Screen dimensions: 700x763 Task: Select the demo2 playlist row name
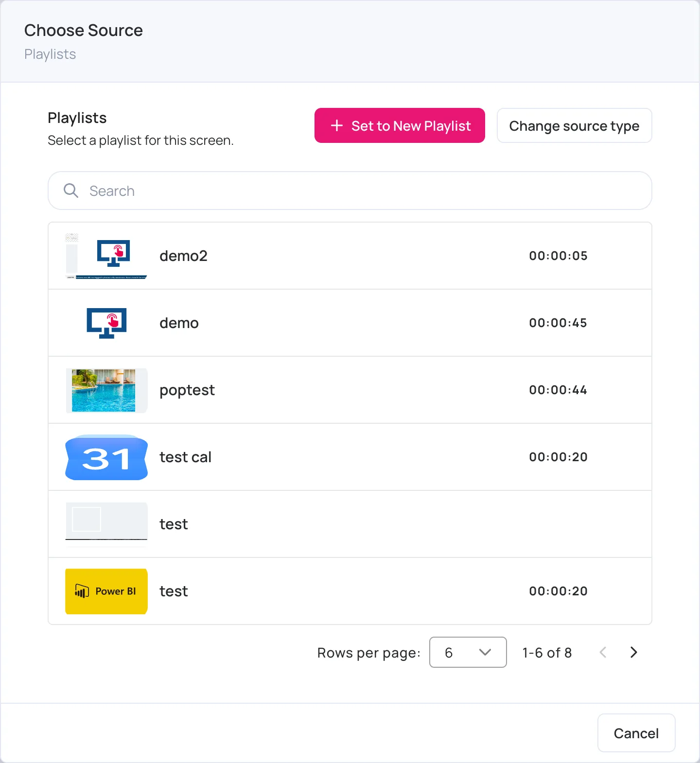[x=184, y=256]
